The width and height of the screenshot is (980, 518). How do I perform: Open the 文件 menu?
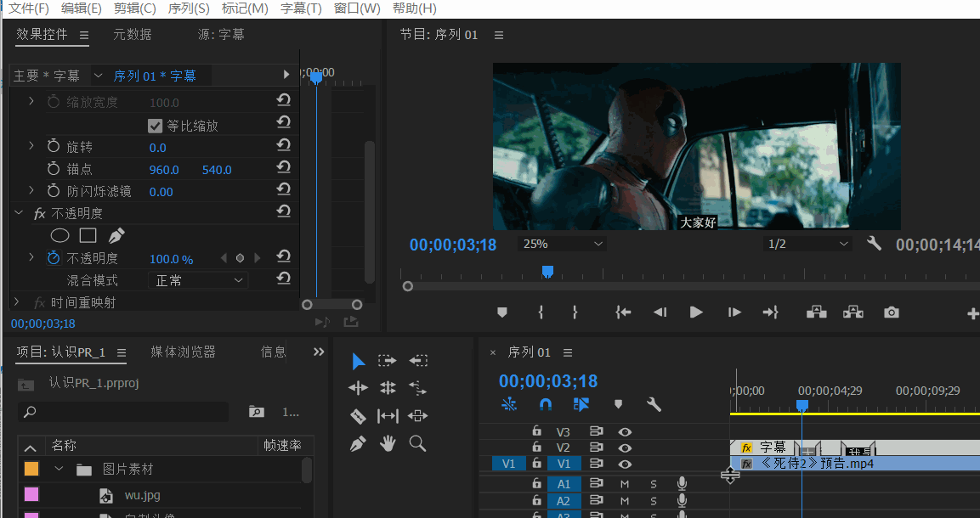point(28,8)
